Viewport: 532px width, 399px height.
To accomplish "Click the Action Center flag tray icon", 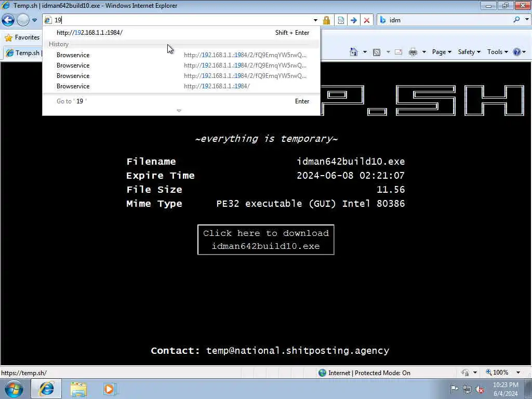I will (454, 389).
